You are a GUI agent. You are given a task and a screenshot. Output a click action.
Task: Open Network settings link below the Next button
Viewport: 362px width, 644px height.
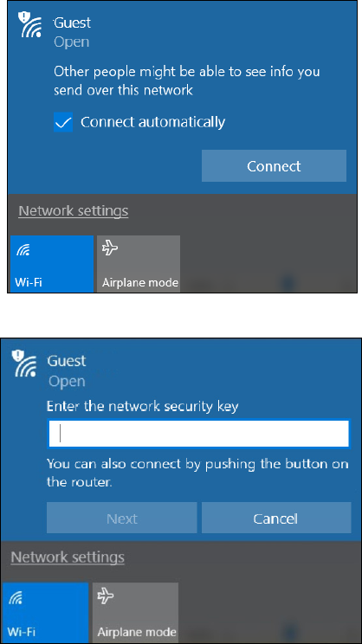68,557
